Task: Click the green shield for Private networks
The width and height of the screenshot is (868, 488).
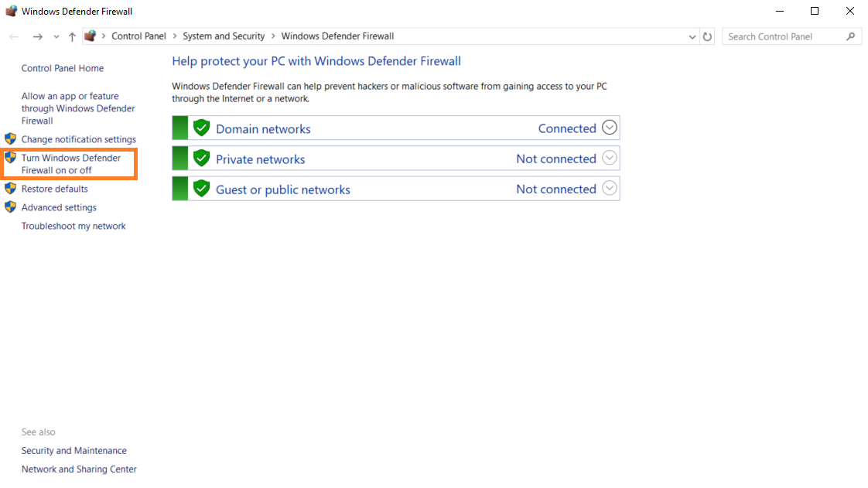Action: pos(201,157)
